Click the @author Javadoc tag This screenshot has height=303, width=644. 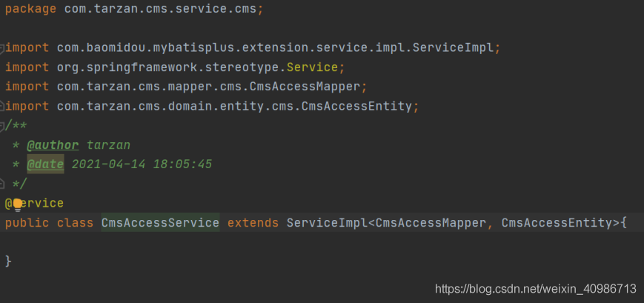[x=53, y=145]
